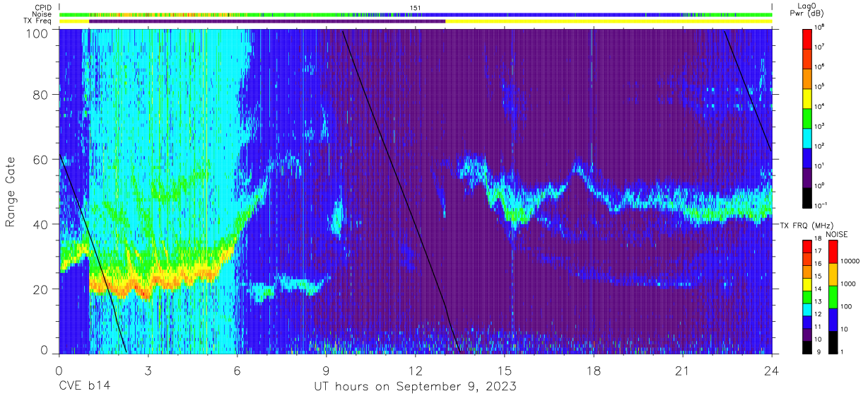Click the NOISE legend value '1000'
Image resolution: width=868 pixels, height=401 pixels.
(x=848, y=284)
